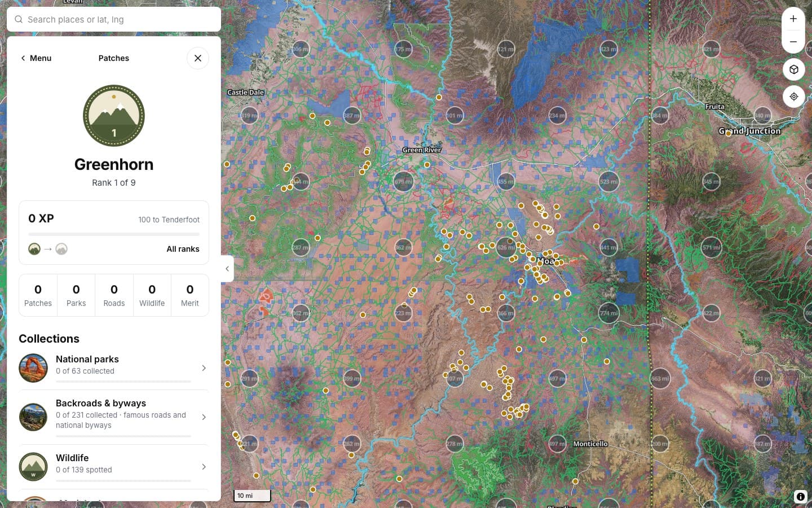The height and width of the screenshot is (508, 812).
Task: Center map on my location
Action: click(x=793, y=97)
